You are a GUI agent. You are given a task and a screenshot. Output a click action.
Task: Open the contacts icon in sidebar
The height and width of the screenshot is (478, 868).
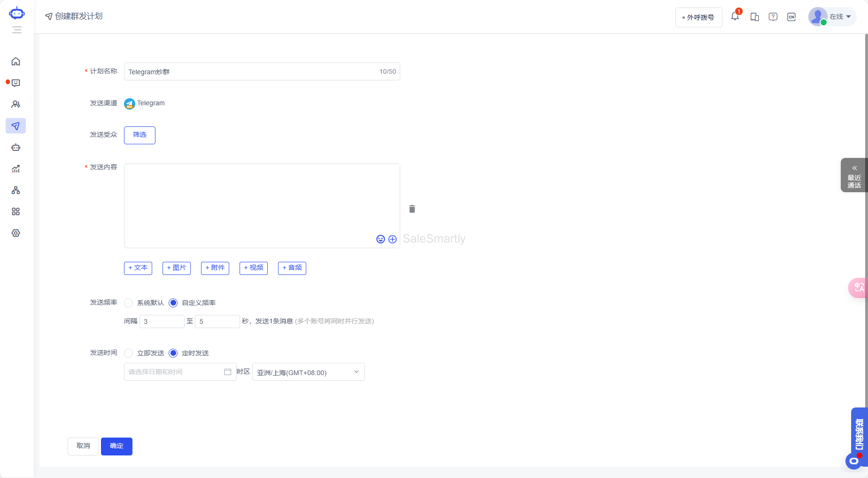16,104
